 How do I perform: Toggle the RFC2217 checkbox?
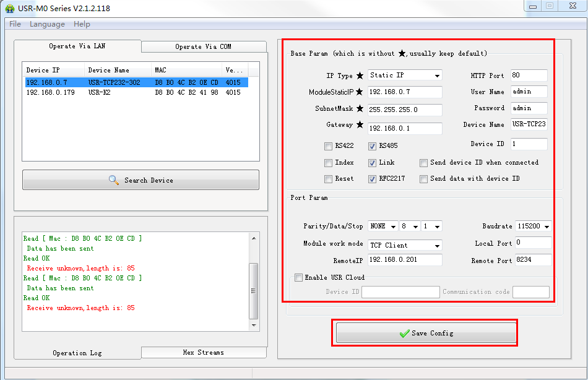click(372, 179)
